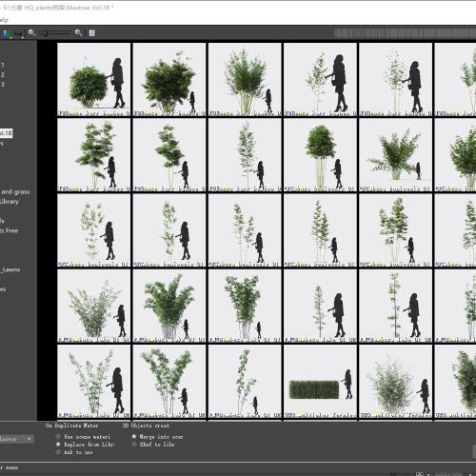Open the Help menu

coord(4,20)
